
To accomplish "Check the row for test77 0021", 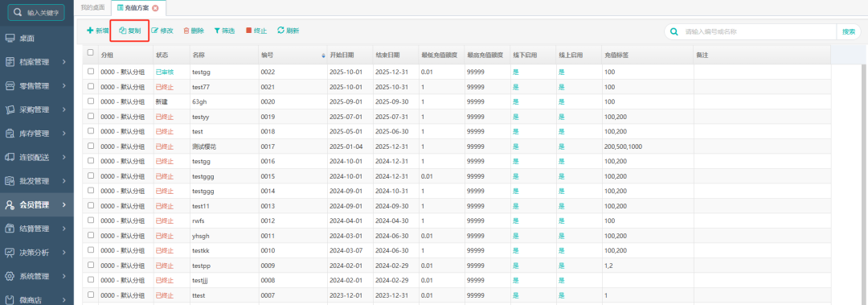I will [x=91, y=86].
